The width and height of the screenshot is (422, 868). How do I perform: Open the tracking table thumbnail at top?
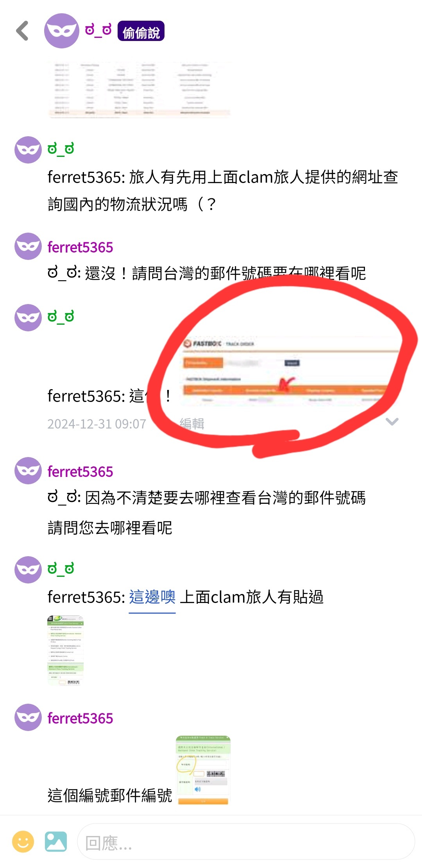[139, 90]
